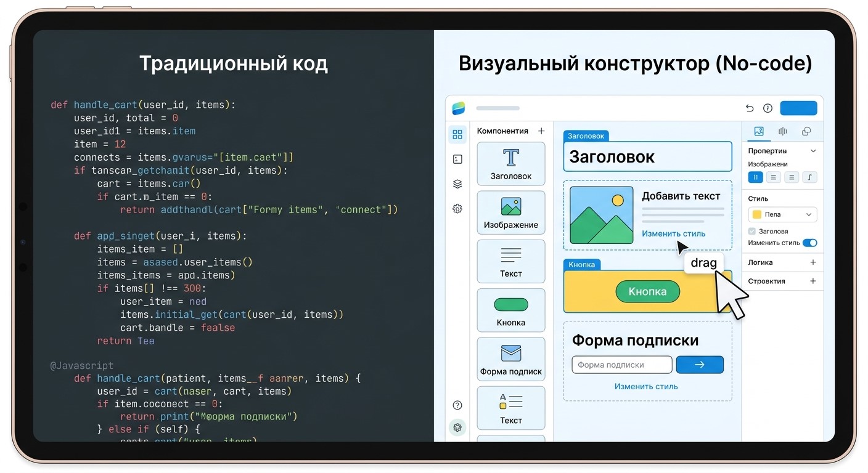This screenshot has width=868, height=473.
Task: Click the blue arrow submit button
Action: (700, 365)
